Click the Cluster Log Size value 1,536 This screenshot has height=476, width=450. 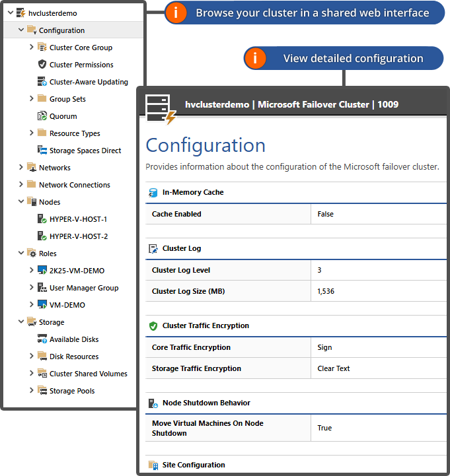point(326,291)
